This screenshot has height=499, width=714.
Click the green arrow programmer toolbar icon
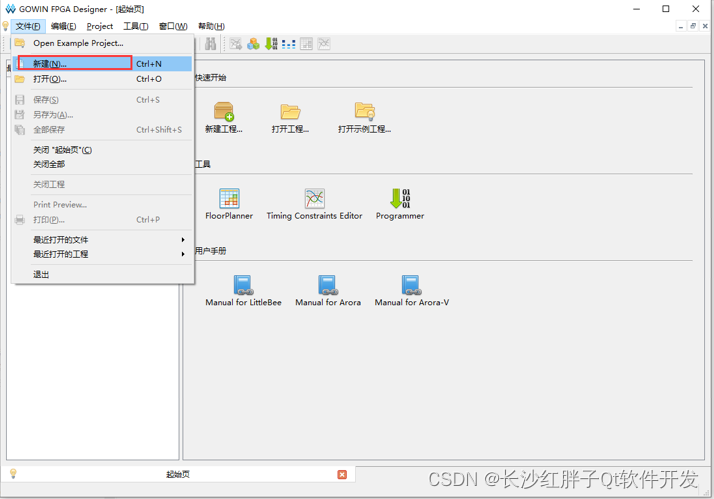click(x=271, y=44)
